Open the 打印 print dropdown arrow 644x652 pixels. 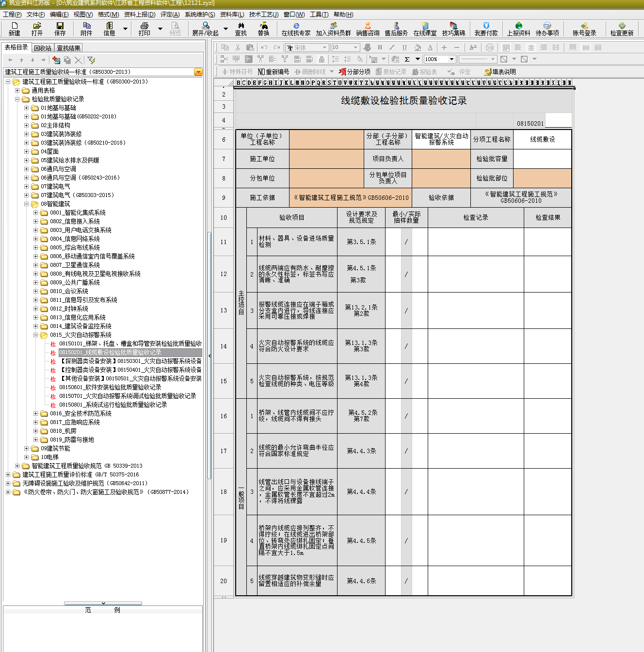click(161, 29)
